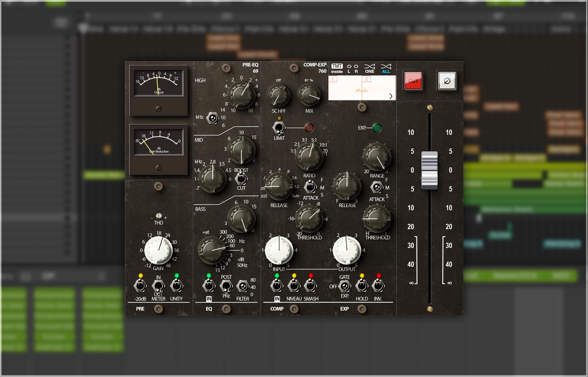Viewport: 588px width, 377px height.
Task: Click the output fader handle
Action: [429, 170]
